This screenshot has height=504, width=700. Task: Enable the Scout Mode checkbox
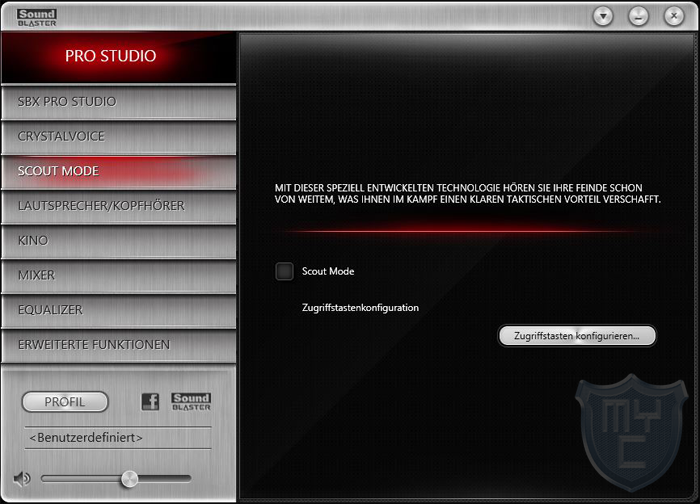[x=285, y=271]
